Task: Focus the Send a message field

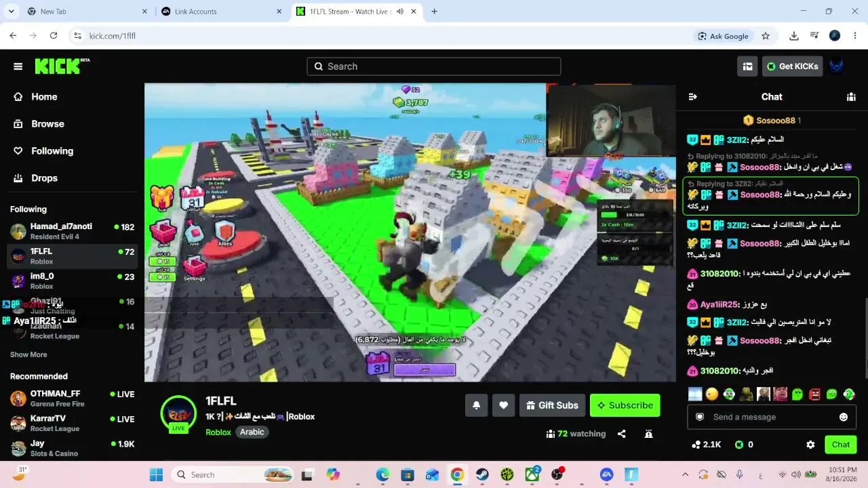Action: tap(772, 417)
